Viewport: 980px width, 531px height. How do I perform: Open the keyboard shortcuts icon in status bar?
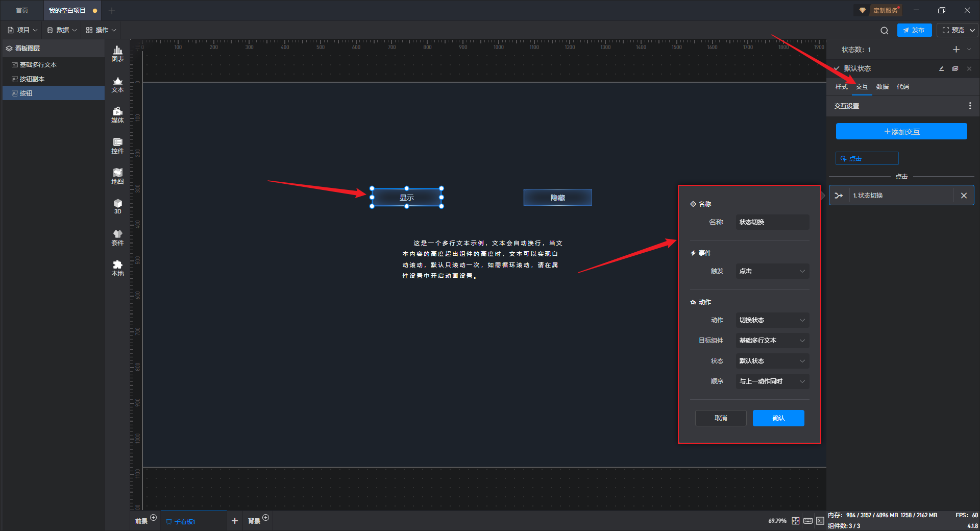point(808,521)
